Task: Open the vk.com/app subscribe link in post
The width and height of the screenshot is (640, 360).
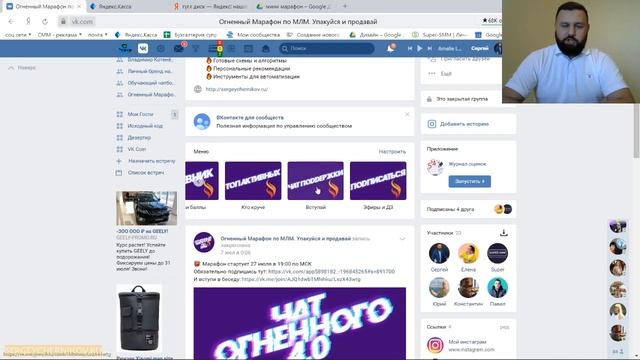Action: point(331,271)
